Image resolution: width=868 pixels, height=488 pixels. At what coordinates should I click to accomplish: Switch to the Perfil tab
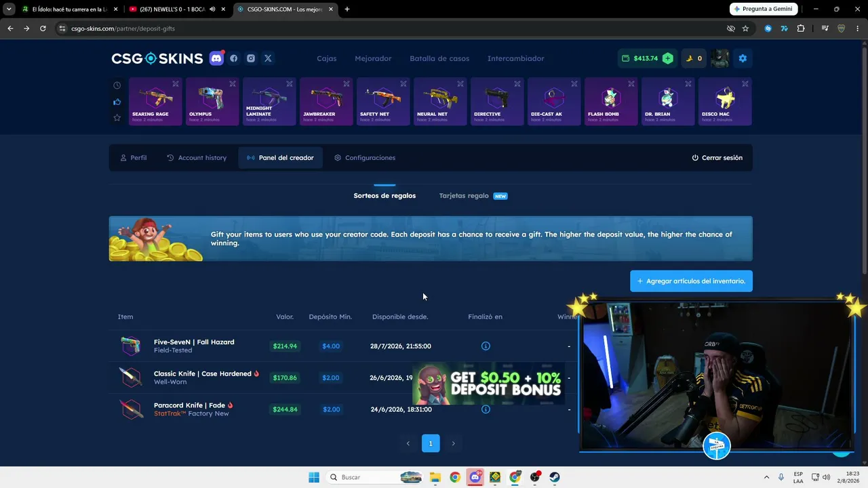click(133, 158)
